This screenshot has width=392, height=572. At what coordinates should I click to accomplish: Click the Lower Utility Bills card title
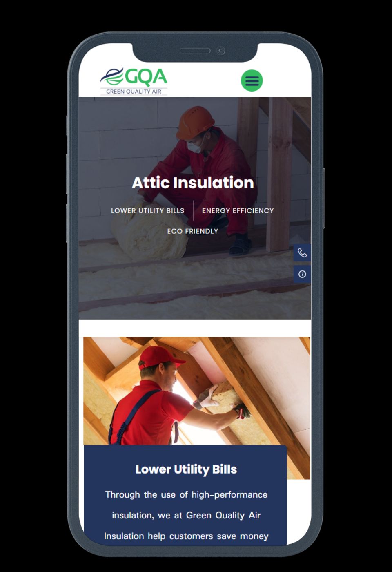(x=186, y=469)
